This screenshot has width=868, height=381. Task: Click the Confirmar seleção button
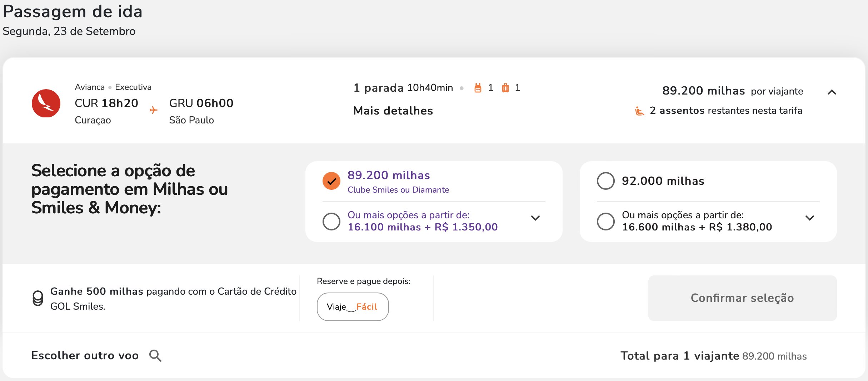742,298
